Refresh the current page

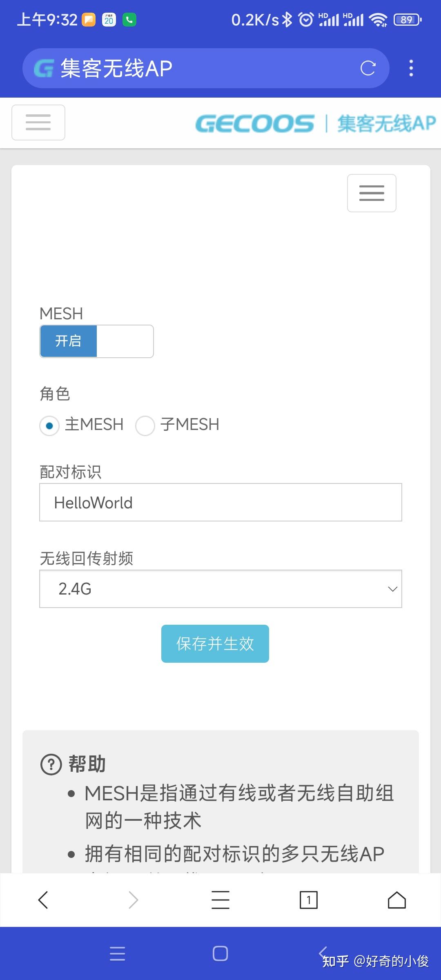click(x=368, y=68)
